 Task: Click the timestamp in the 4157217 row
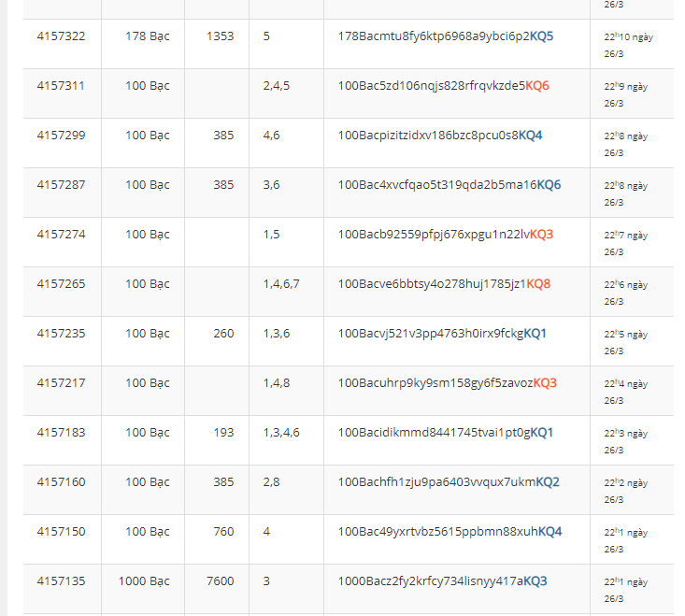point(626,391)
